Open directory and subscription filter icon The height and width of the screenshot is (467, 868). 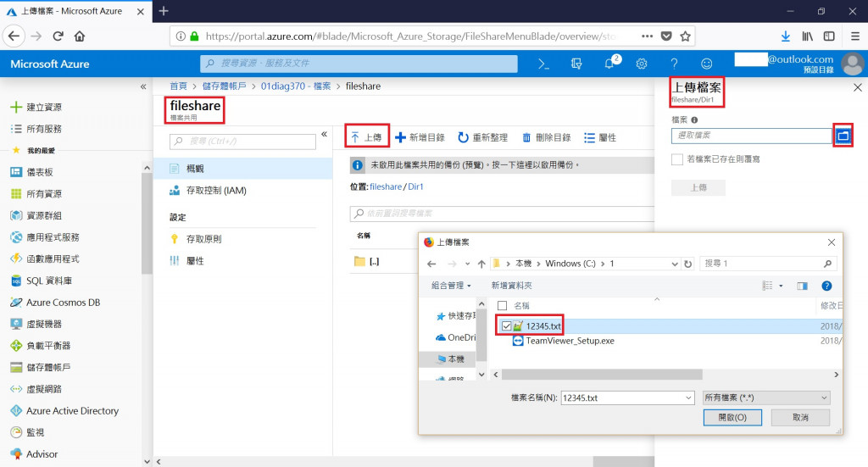click(576, 64)
